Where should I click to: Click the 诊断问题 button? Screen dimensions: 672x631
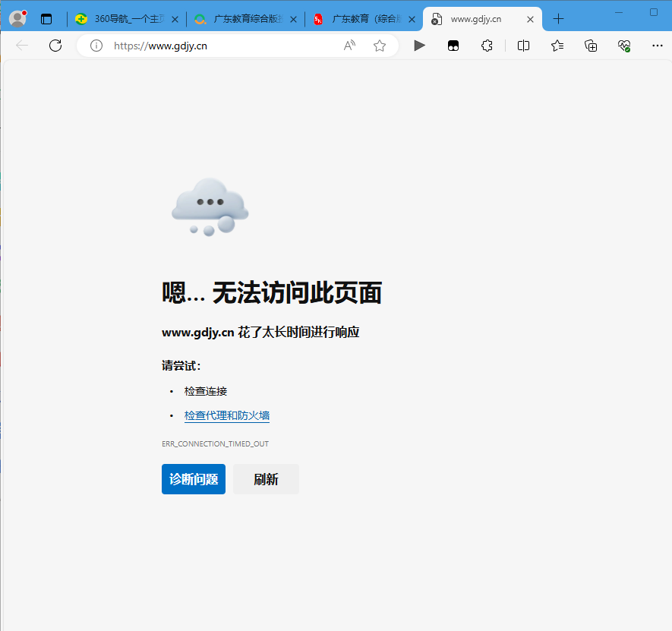[x=194, y=479]
